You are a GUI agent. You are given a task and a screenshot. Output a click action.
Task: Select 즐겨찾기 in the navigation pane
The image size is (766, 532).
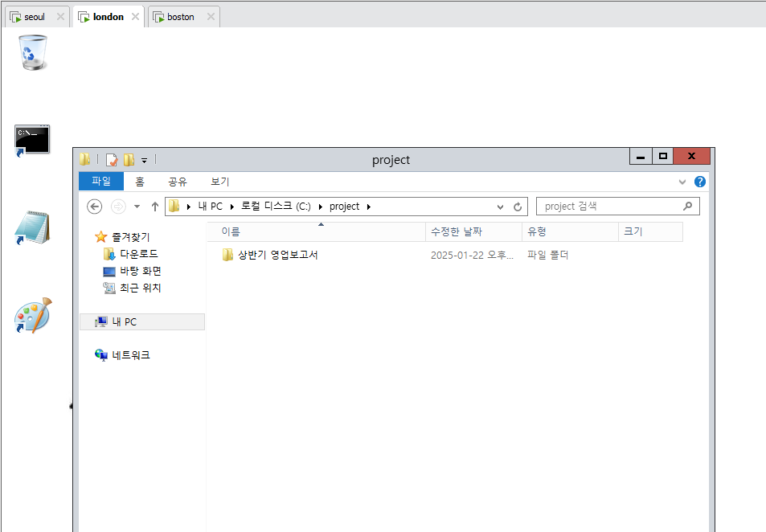tap(130, 237)
